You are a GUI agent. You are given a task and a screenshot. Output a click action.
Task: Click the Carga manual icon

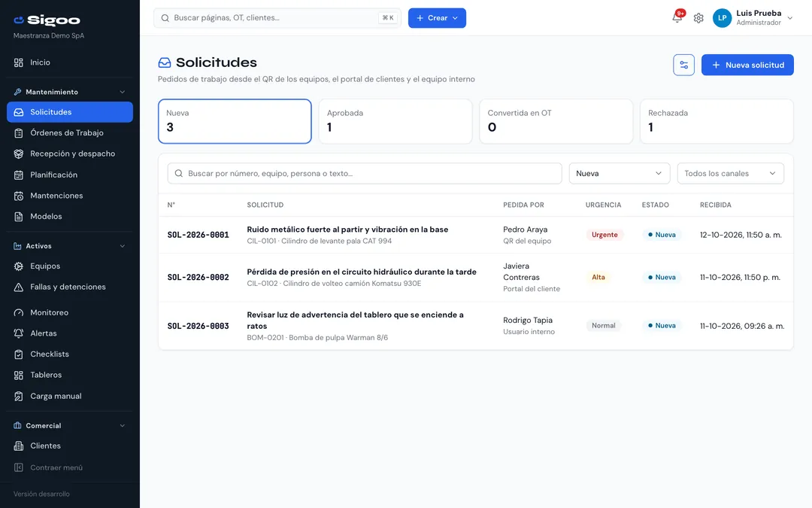[19, 397]
